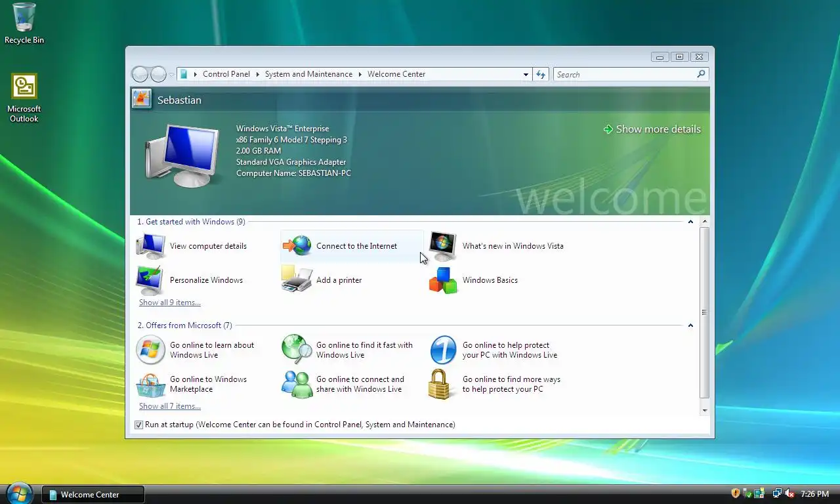The height and width of the screenshot is (504, 840).
Task: Click the Sebastian user account picture
Action: pyautogui.click(x=141, y=99)
